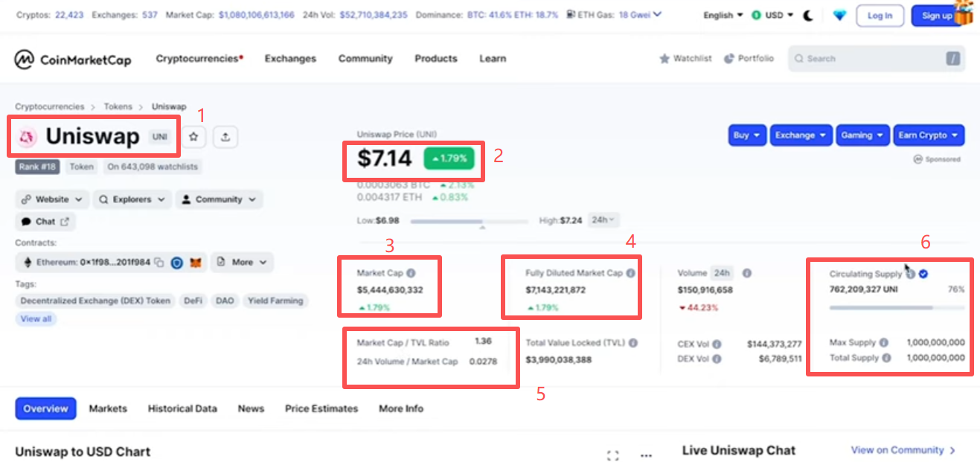980x462 pixels.
Task: Click the circulating supply progress bar
Action: tap(897, 307)
